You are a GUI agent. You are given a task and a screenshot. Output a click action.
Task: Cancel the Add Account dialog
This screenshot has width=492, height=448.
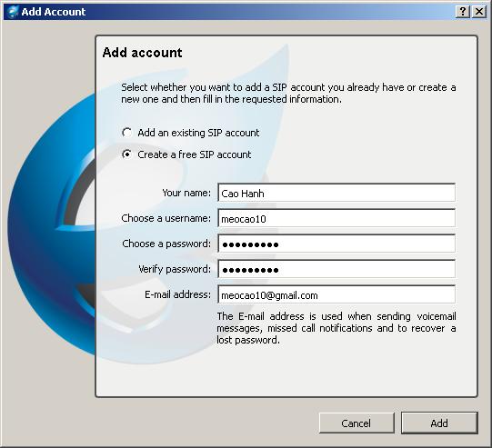pyautogui.click(x=356, y=423)
